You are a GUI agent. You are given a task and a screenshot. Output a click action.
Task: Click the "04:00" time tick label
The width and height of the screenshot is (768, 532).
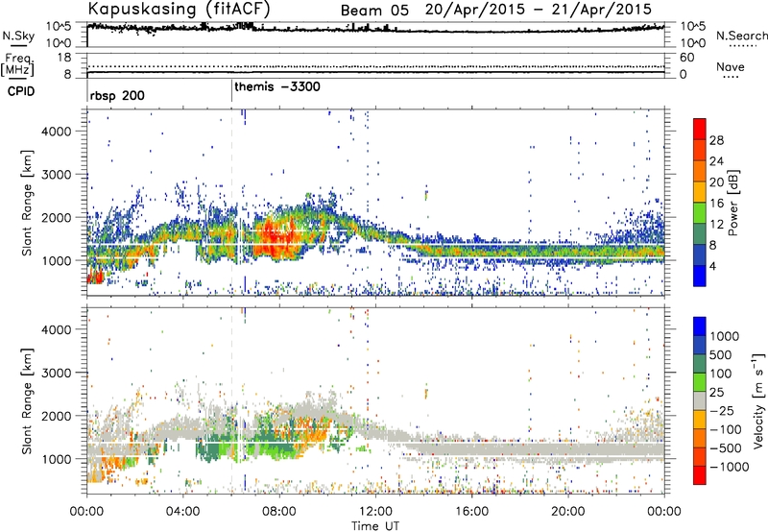tap(182, 512)
